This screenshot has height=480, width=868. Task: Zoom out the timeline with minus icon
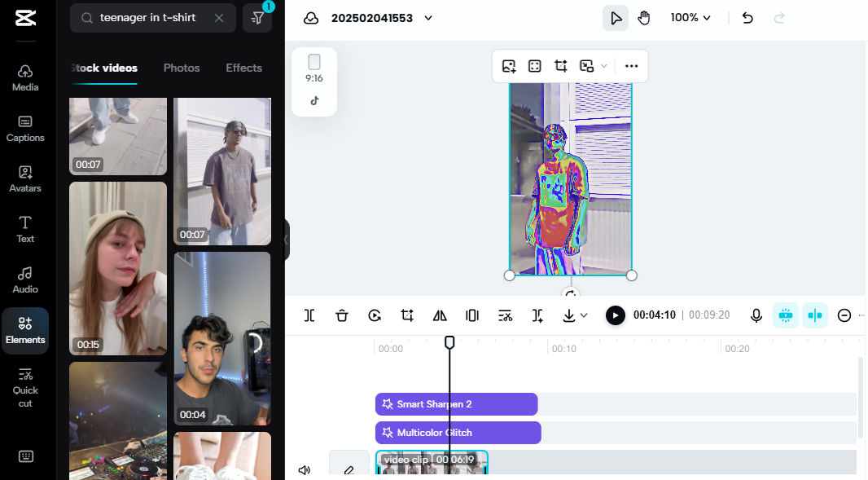point(844,315)
